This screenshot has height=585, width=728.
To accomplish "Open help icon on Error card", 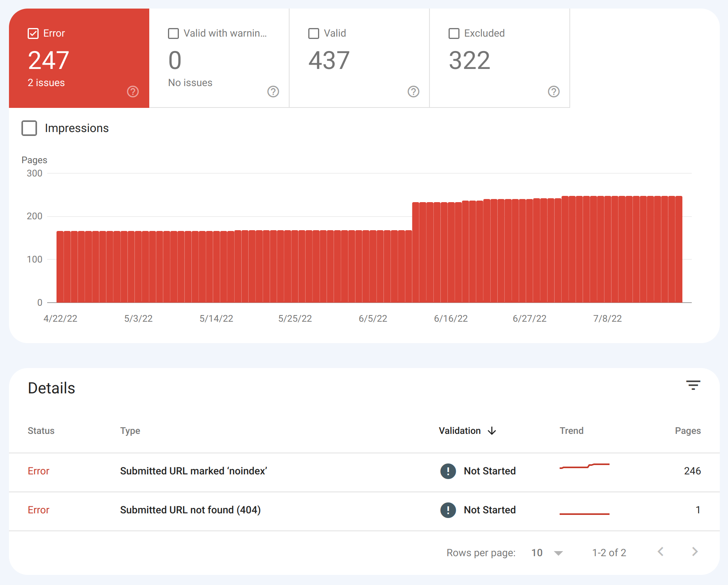I will tap(133, 92).
